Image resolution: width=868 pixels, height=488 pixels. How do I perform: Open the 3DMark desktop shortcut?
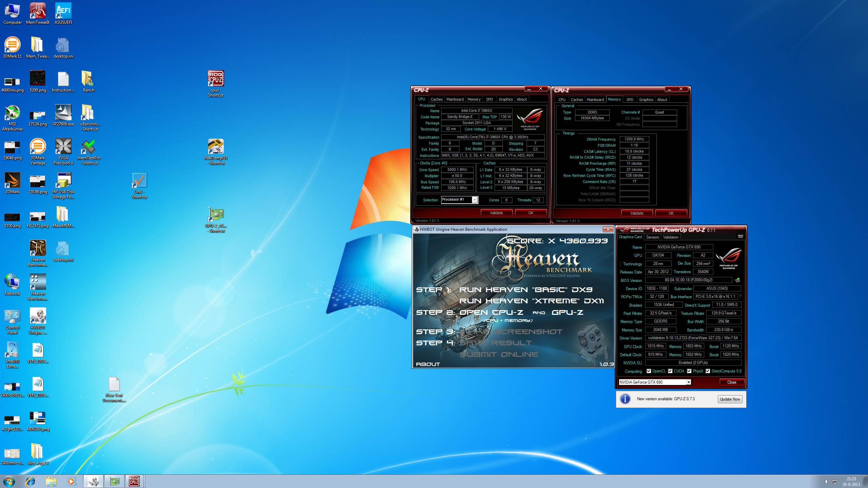click(x=12, y=183)
